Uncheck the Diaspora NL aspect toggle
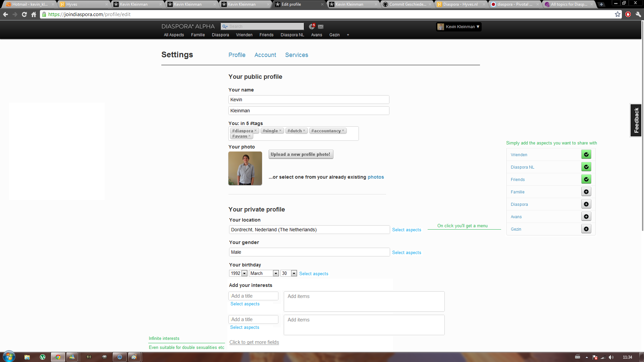Screen dimensions: 644x362 coord(586,167)
